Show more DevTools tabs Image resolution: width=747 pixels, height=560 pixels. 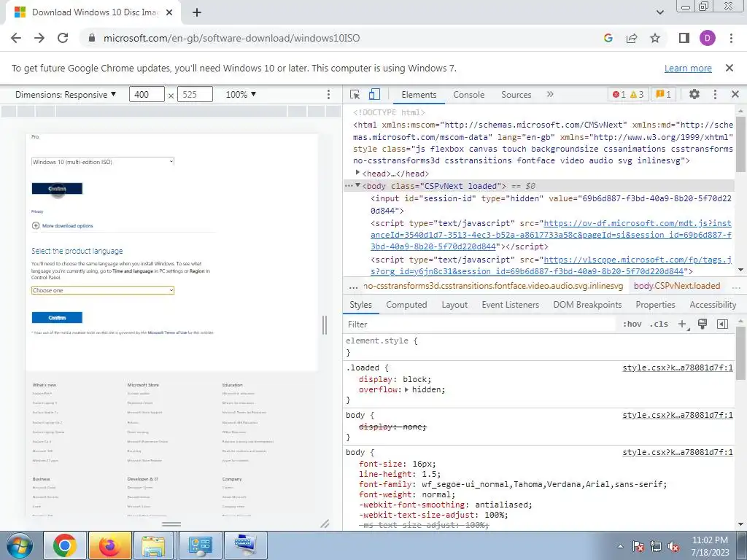pos(550,94)
